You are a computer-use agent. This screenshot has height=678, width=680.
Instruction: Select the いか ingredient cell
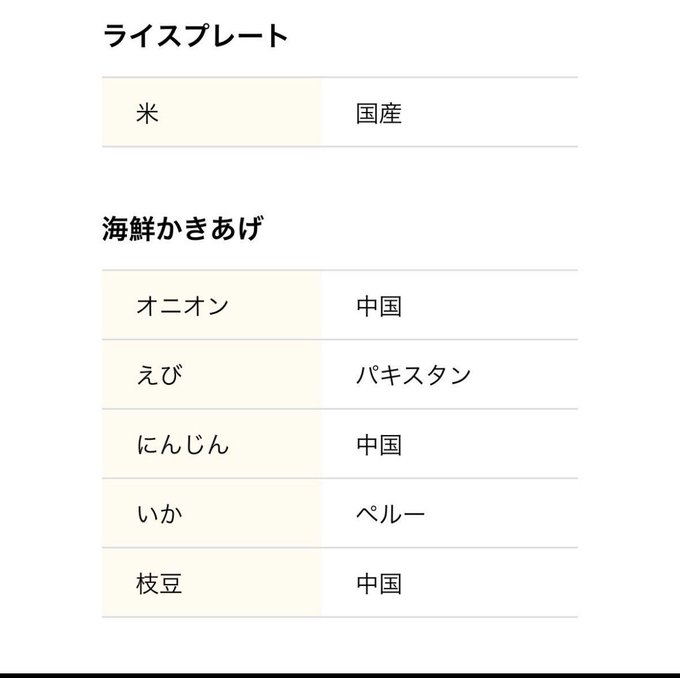(x=160, y=514)
